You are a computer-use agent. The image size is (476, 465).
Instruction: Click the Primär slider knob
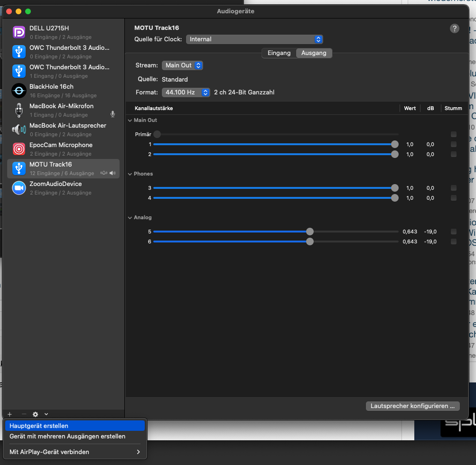pyautogui.click(x=157, y=134)
